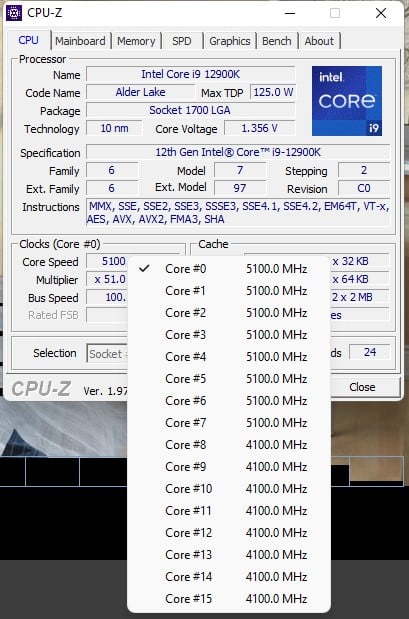Click the Intel Core i9 logo badge

347,101
